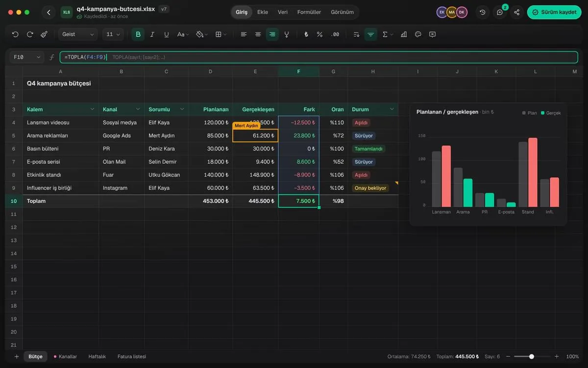Open the Kanal column filter dropdown
Image resolution: width=588 pixels, height=368 pixels.
click(x=138, y=109)
